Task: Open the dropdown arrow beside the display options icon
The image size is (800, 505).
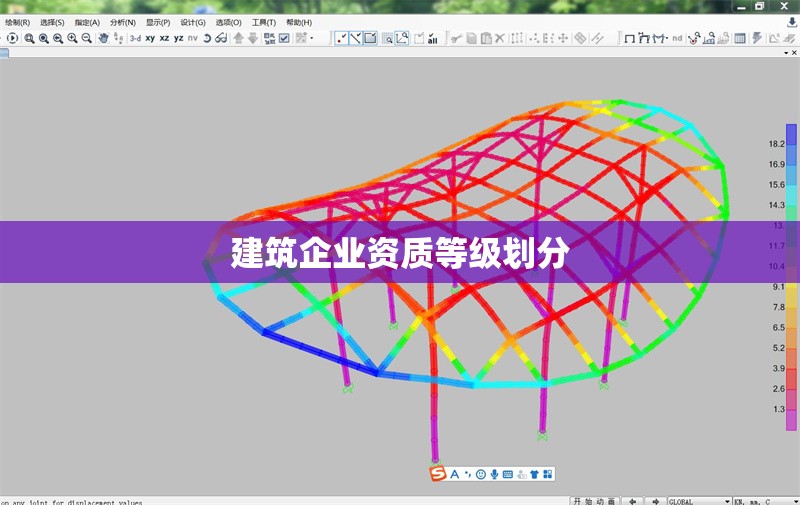Action: [x=312, y=38]
